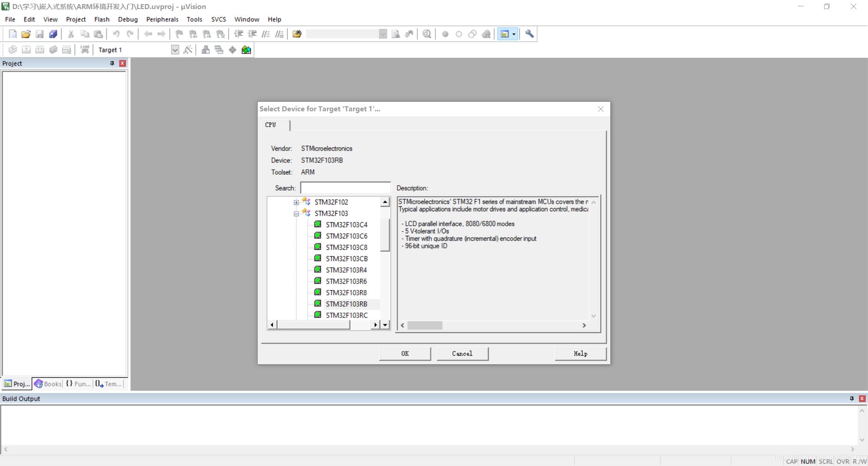
Task: Close the Project panel
Action: (x=122, y=63)
